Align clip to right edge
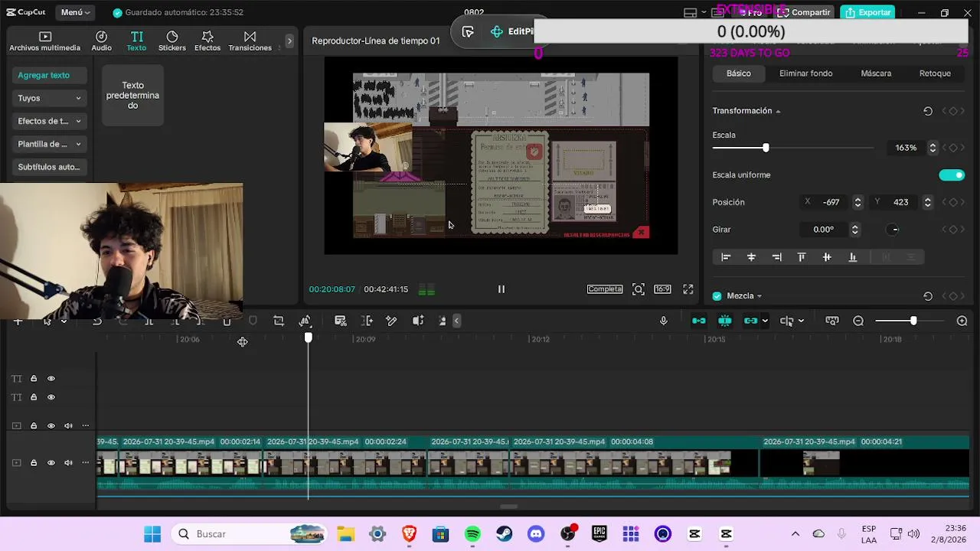 click(x=777, y=257)
